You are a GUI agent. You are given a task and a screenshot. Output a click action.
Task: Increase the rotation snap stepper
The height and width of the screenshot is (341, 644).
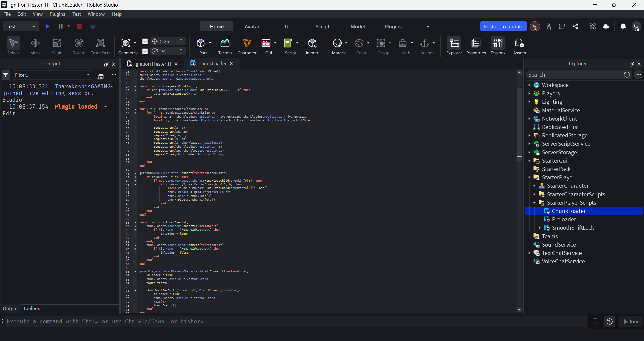coord(181,49)
